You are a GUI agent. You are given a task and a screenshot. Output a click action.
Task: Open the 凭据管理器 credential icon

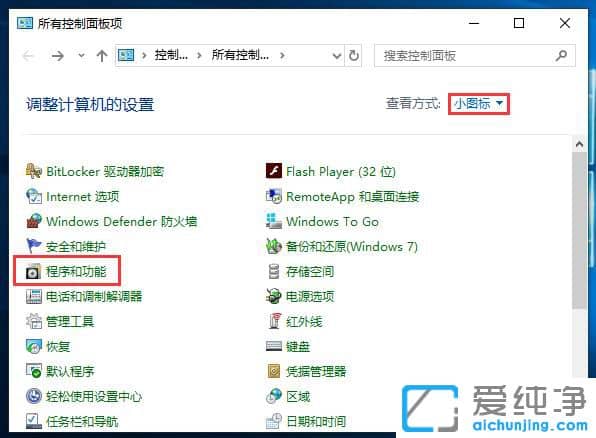[x=274, y=371]
